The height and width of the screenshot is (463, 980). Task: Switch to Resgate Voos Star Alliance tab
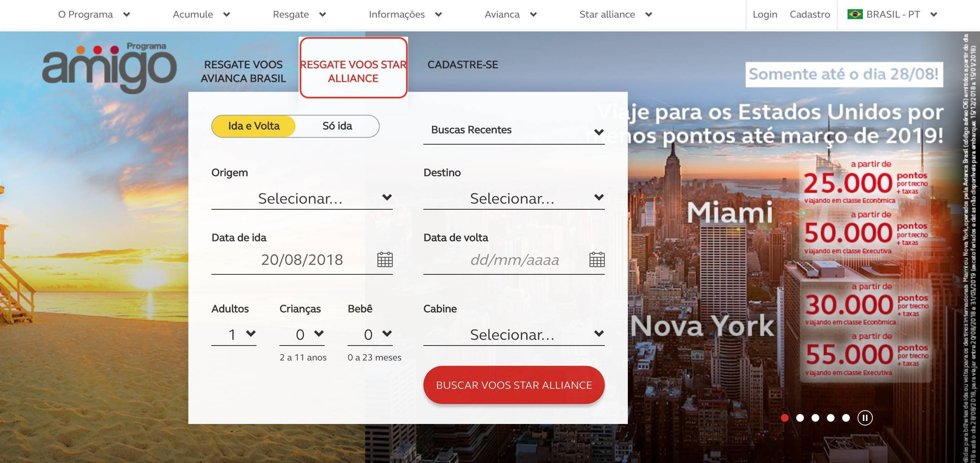353,68
